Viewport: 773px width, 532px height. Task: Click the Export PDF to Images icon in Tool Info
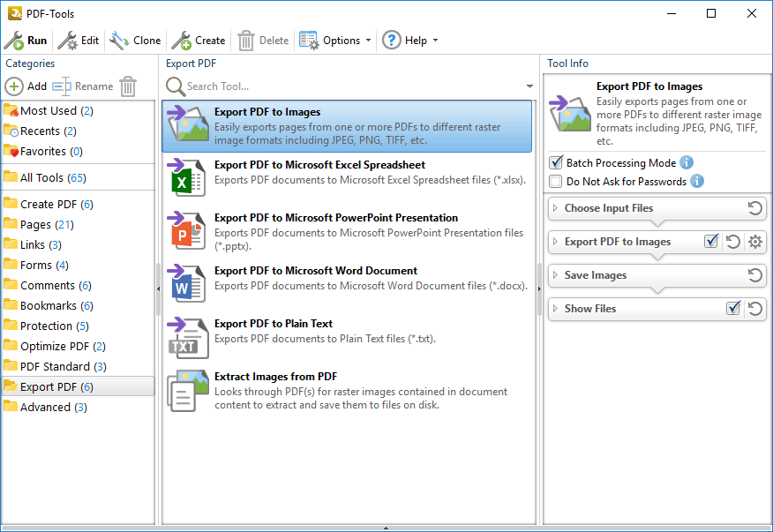[x=570, y=114]
